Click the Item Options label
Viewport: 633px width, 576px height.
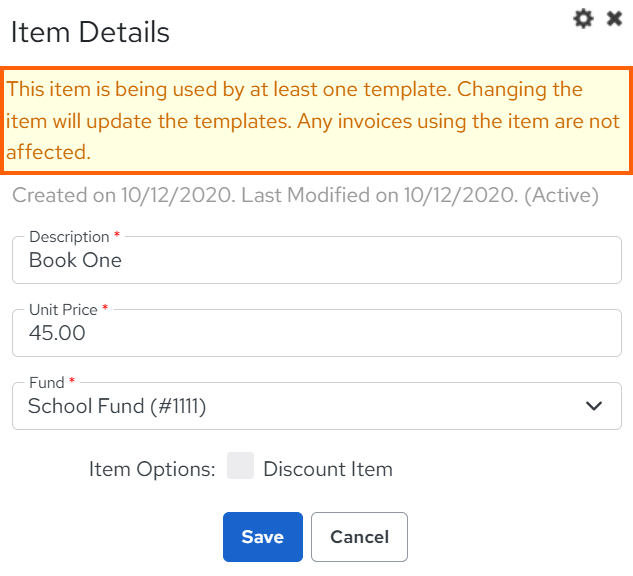click(152, 469)
